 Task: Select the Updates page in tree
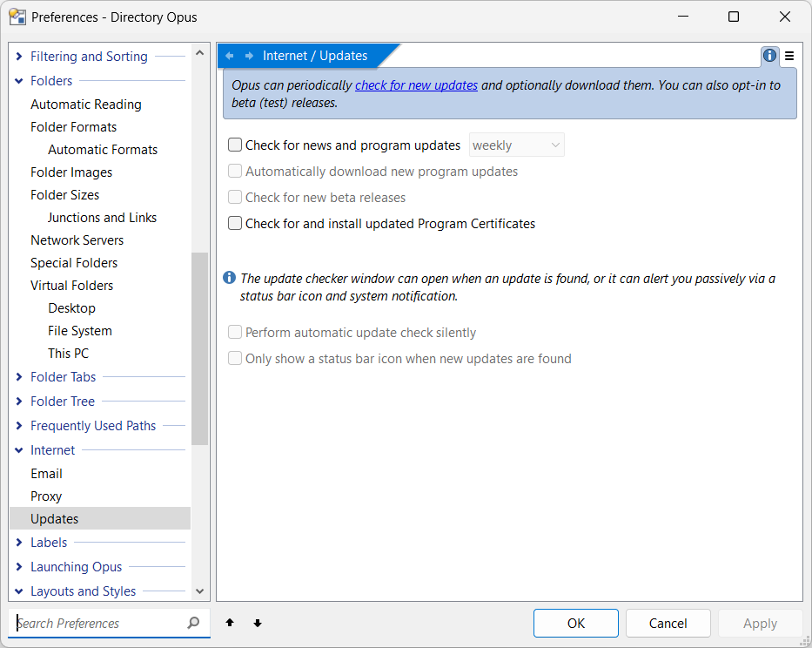point(100,518)
